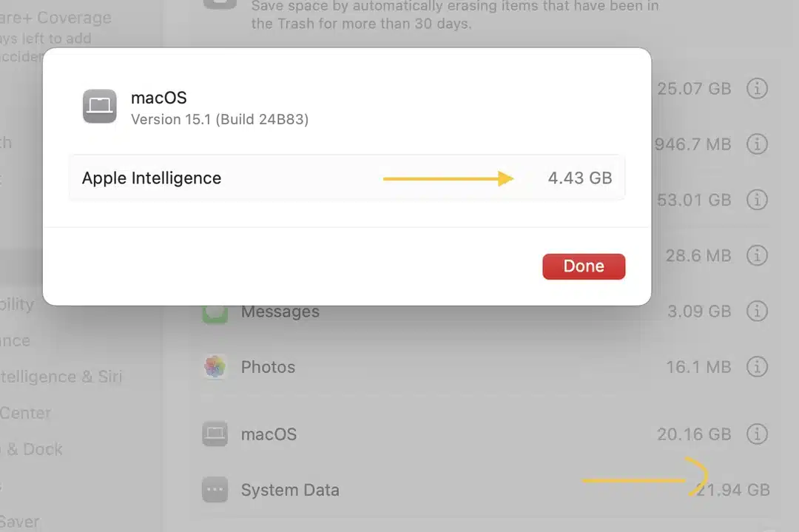Click info icon beside the 28.6 MB item
The width and height of the screenshot is (799, 532).
click(x=758, y=255)
